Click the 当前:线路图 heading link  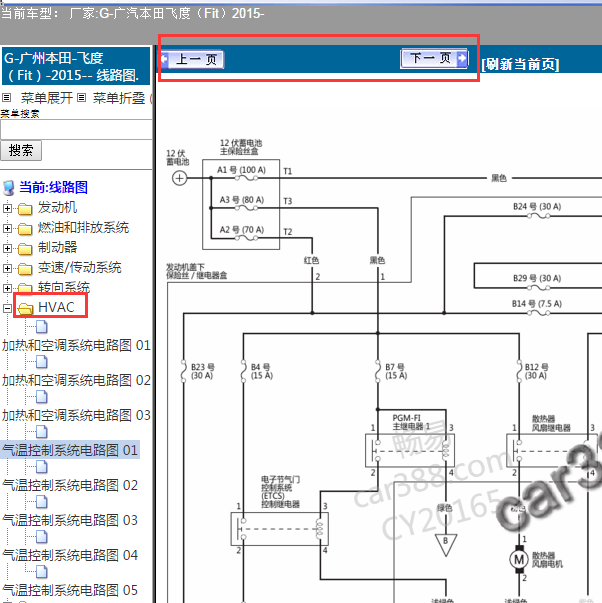click(53, 188)
